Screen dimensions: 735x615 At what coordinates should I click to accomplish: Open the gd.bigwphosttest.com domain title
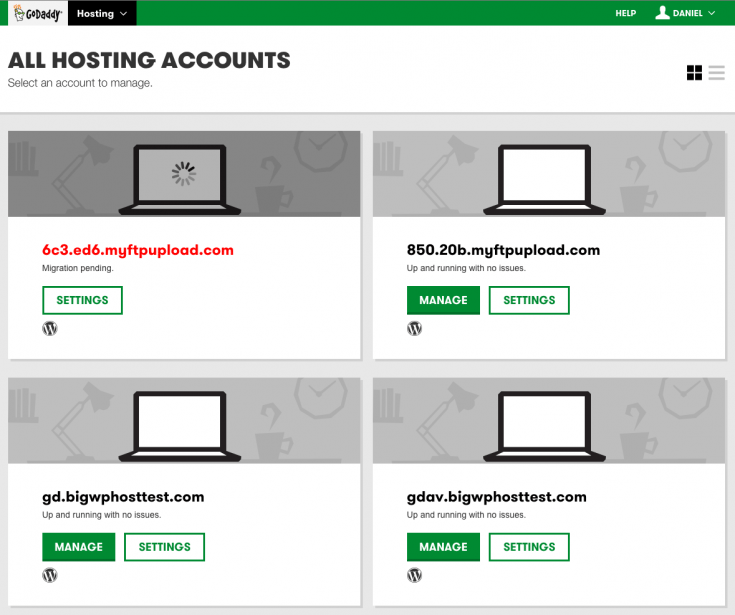point(123,497)
